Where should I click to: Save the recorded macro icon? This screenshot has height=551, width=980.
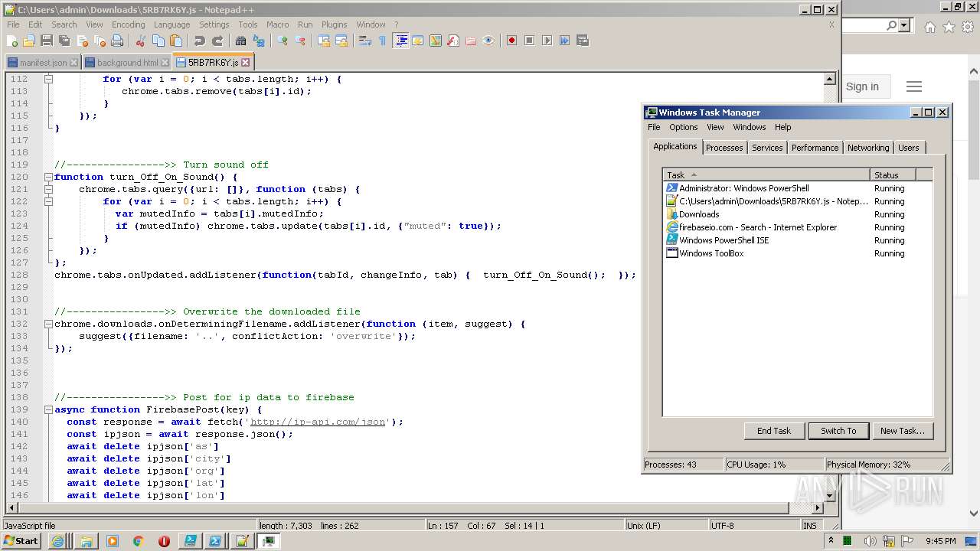[582, 41]
